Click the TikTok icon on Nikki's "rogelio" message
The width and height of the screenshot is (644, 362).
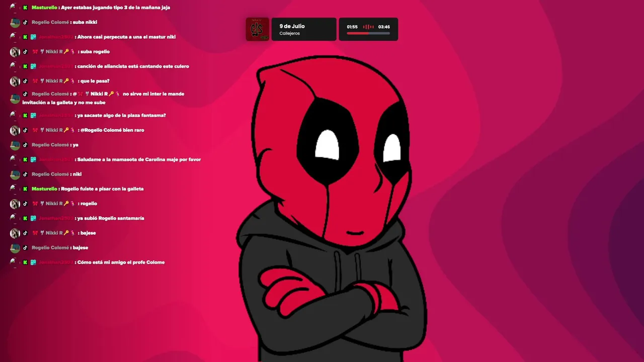(25, 203)
